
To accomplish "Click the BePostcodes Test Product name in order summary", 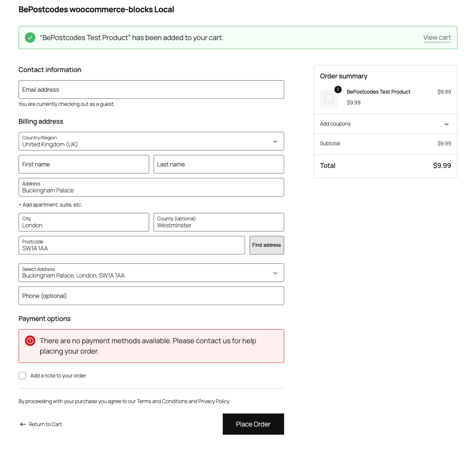I will 379,92.
